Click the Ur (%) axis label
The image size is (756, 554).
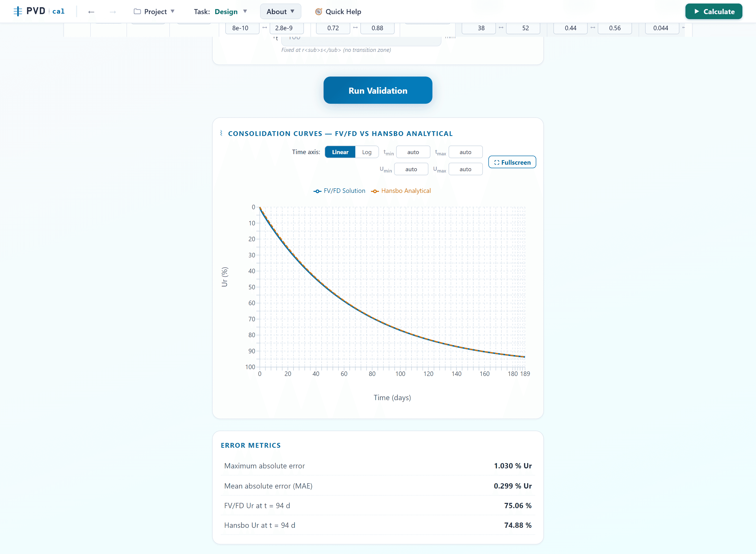(225, 277)
